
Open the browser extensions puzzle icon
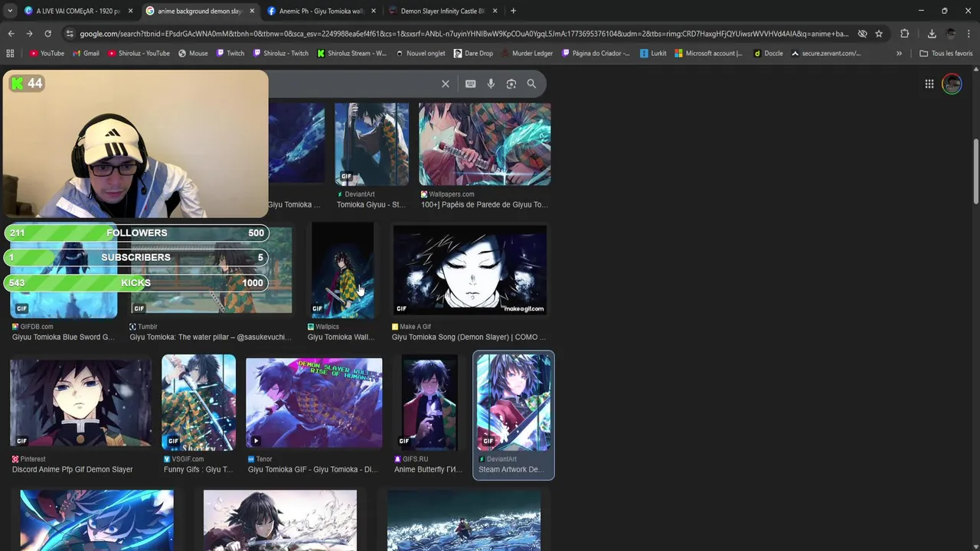pos(905,34)
